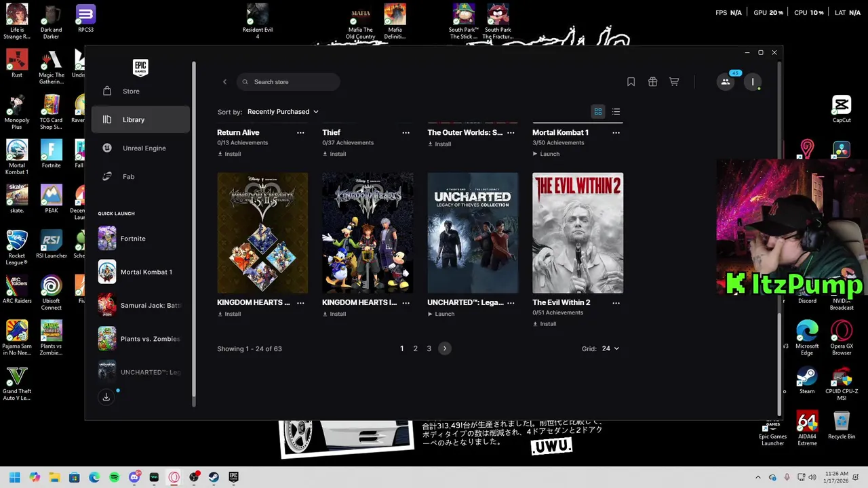Go back using the arrow beside search

224,82
